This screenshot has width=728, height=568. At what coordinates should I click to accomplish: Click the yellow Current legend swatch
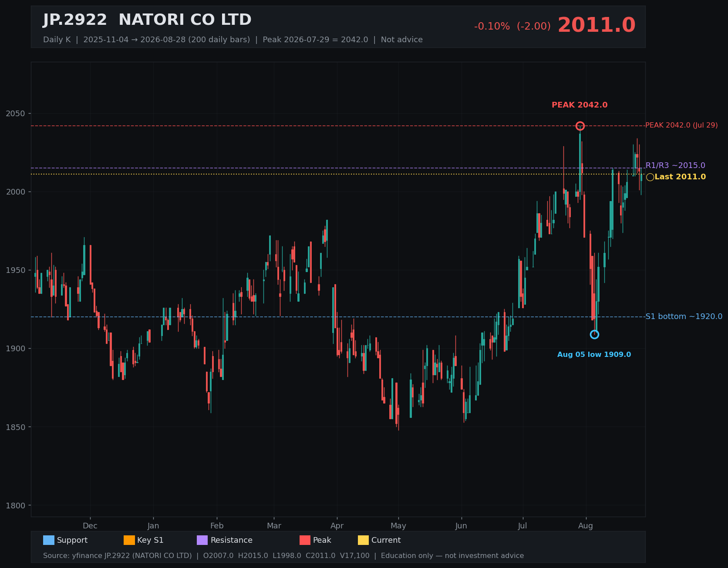point(363,540)
